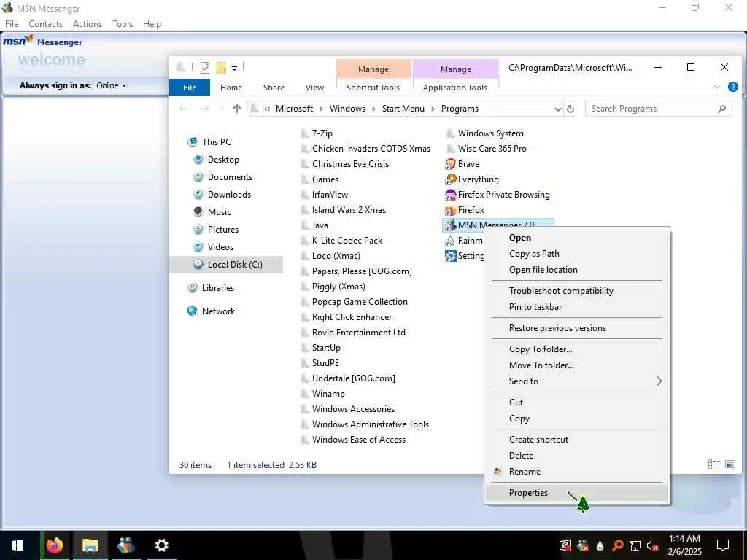Open the Shortcut Tools tab
This screenshot has height=560, width=747.
click(x=373, y=87)
